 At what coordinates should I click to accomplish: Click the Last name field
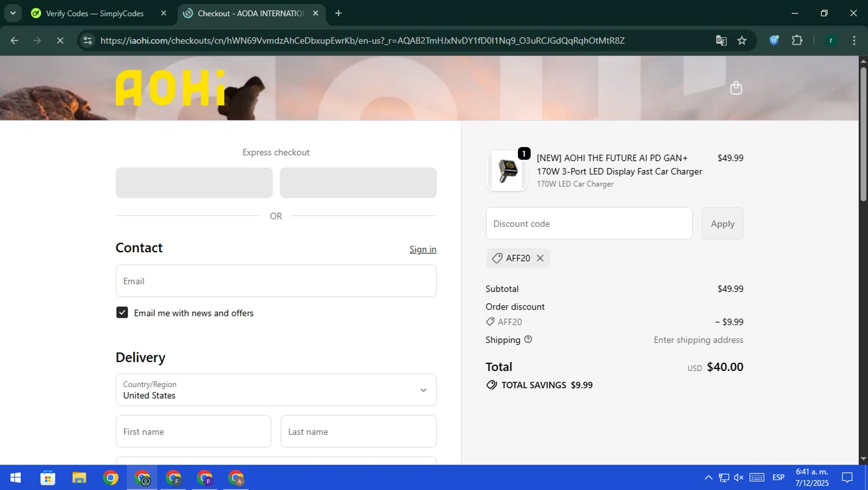coord(358,432)
